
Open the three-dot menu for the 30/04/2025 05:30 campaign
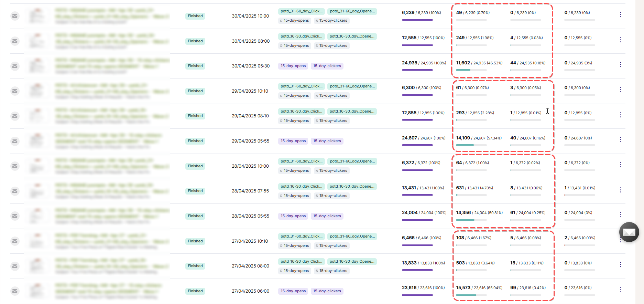click(x=621, y=64)
